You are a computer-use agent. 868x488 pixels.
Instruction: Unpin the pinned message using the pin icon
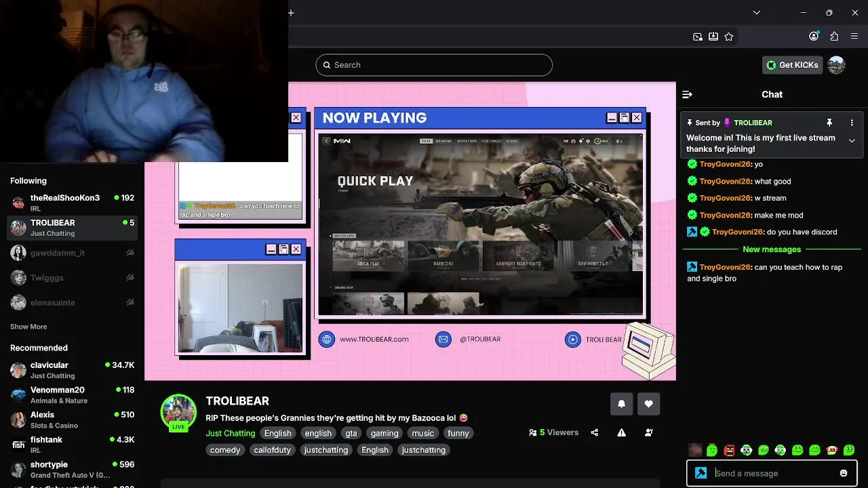click(x=829, y=123)
